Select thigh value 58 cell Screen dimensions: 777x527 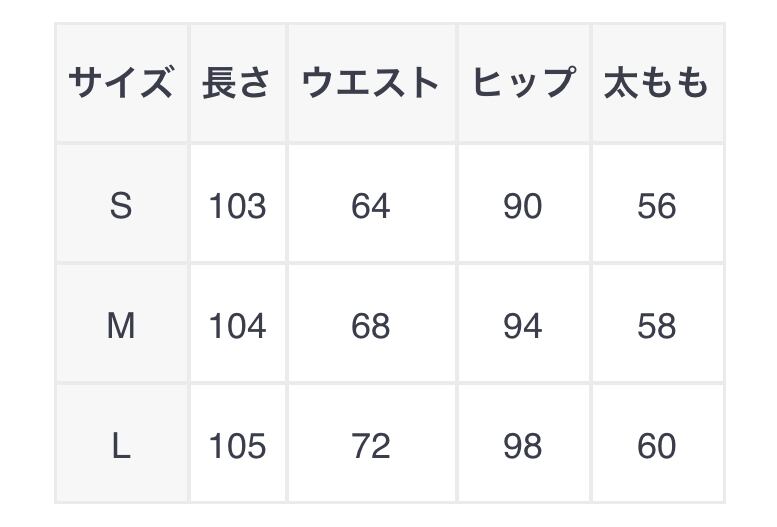click(x=657, y=326)
